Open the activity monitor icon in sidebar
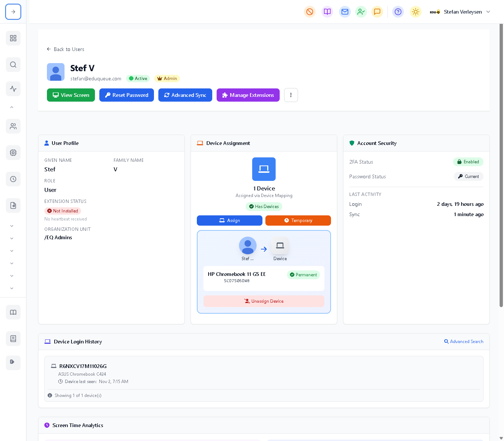 pos(13,89)
